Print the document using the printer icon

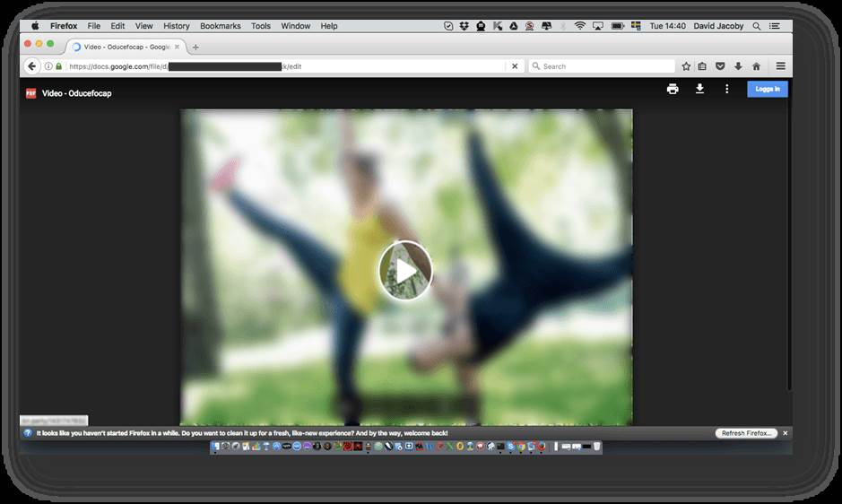pyautogui.click(x=673, y=89)
